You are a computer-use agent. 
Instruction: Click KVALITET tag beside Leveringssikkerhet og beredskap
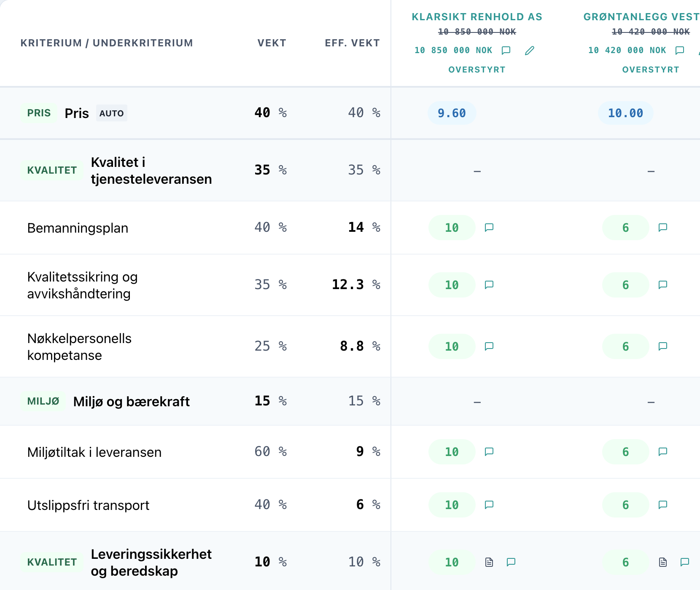(x=52, y=562)
